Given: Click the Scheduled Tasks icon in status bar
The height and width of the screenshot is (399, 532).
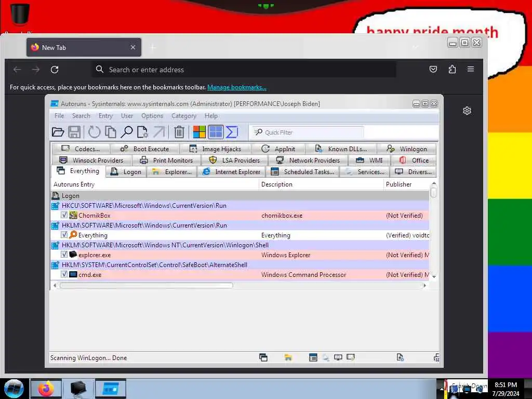Looking at the screenshot, I should (313, 357).
